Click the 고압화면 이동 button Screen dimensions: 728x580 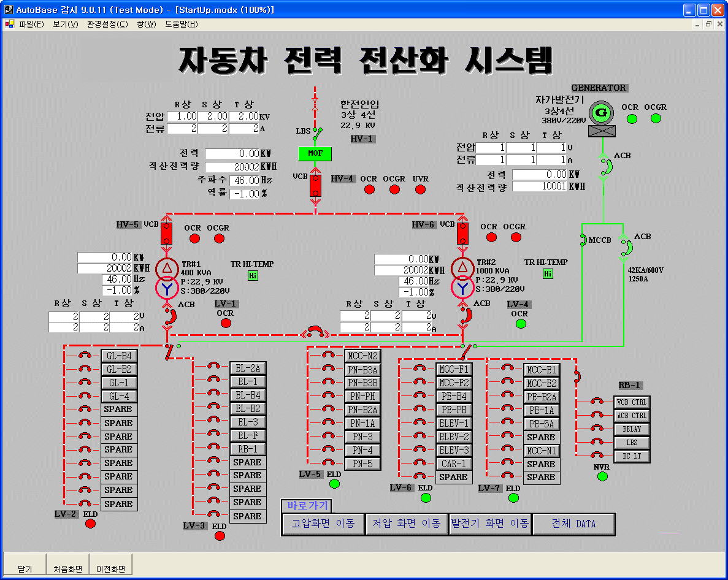point(323,524)
